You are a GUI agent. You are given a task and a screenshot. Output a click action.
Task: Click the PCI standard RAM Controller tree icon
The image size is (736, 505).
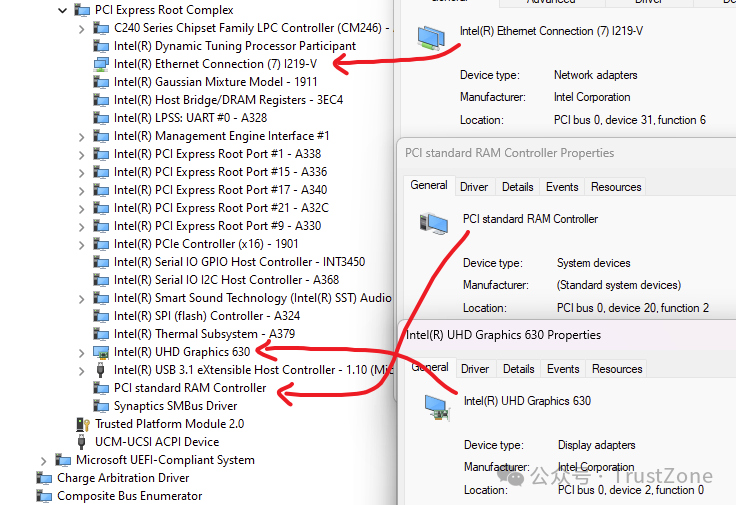pos(101,388)
